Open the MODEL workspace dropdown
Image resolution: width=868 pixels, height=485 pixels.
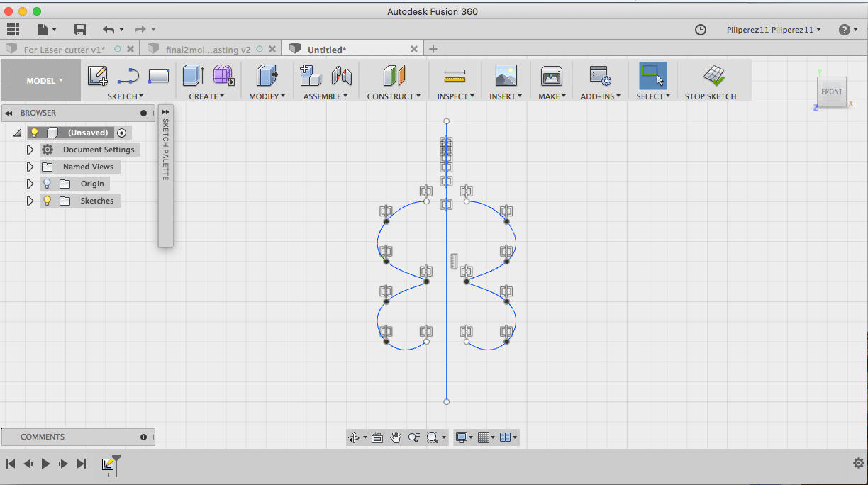click(45, 80)
